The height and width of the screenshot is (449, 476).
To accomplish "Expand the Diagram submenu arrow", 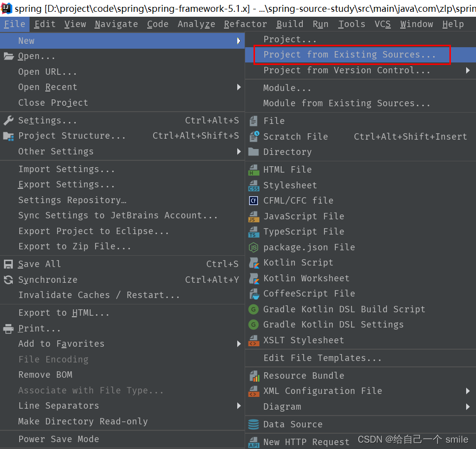I will [x=468, y=407].
